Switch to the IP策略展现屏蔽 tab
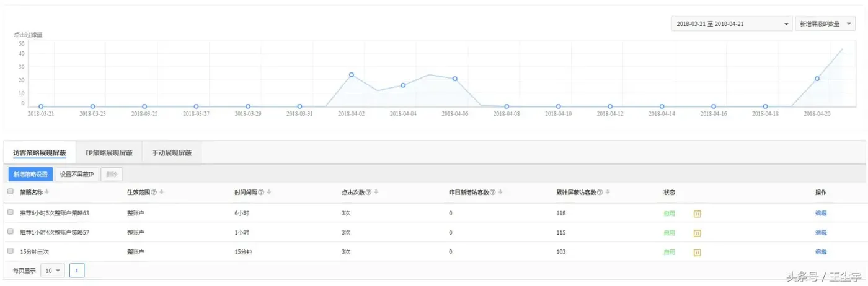Image resolution: width=868 pixels, height=286 pixels. pos(108,153)
